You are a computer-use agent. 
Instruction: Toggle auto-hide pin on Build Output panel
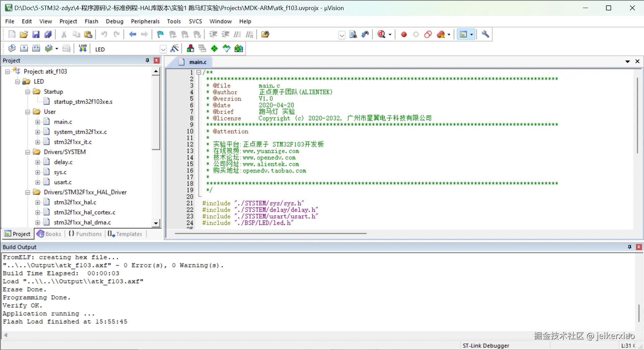[630, 247]
